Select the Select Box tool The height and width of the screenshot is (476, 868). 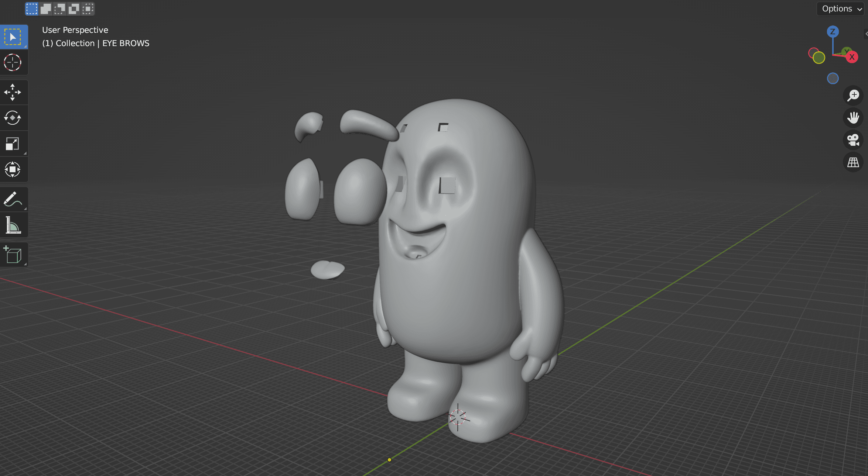[x=13, y=37]
